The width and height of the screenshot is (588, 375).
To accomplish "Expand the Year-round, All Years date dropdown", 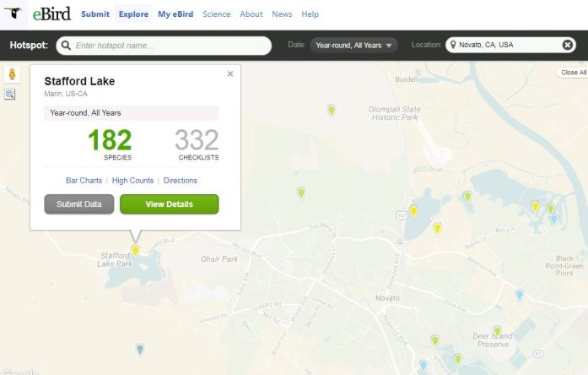I will [353, 46].
